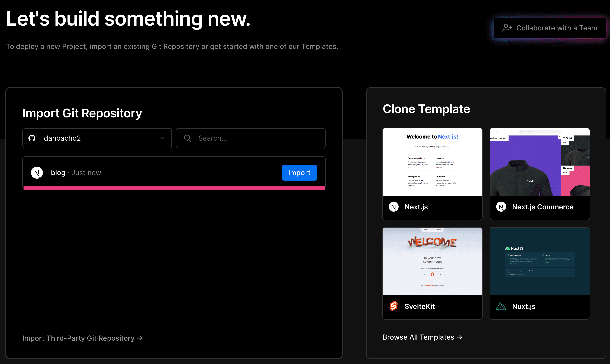Open the Nuxt.js template preview thumbnail
Viewport: 610px width, 364px height.
pos(540,261)
